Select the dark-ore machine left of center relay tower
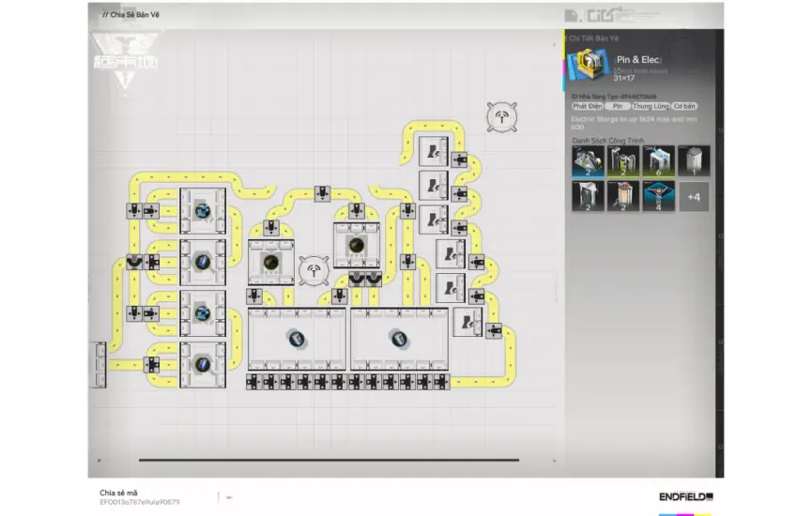The height and width of the screenshot is (516, 812). click(271, 263)
